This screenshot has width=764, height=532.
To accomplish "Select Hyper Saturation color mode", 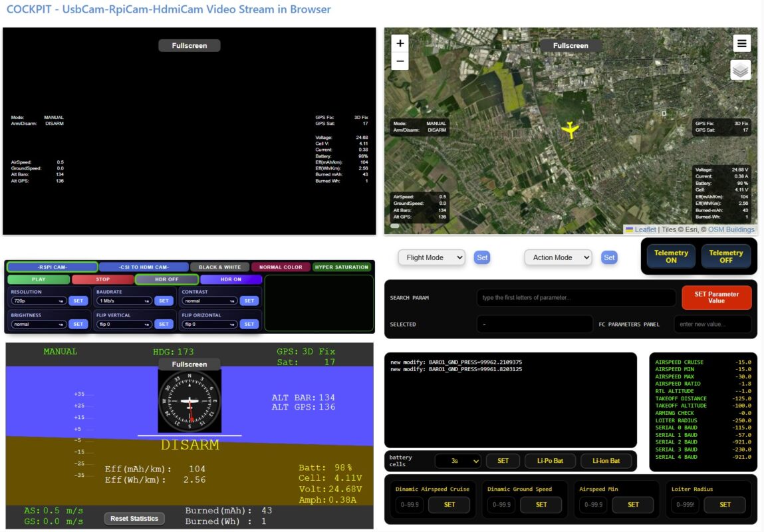I will (x=341, y=267).
